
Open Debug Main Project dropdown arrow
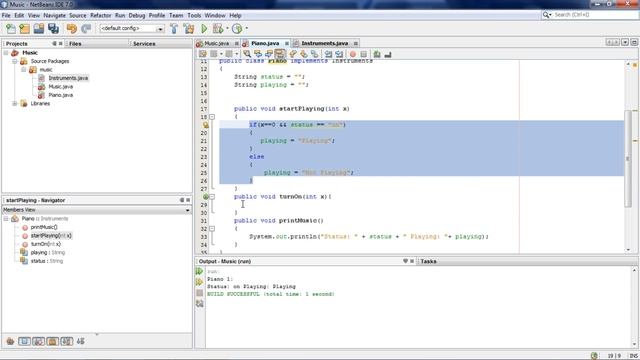tap(227, 29)
